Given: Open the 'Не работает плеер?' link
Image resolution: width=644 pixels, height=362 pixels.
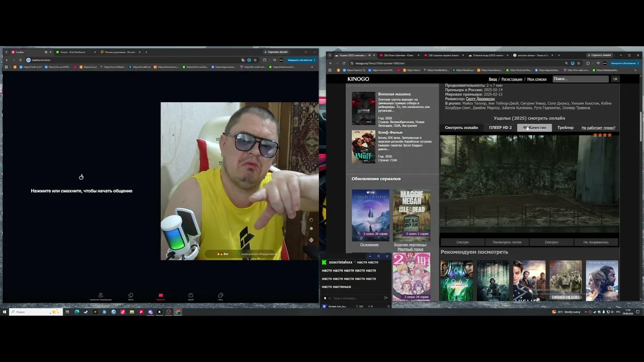Looking at the screenshot, I should 598,128.
